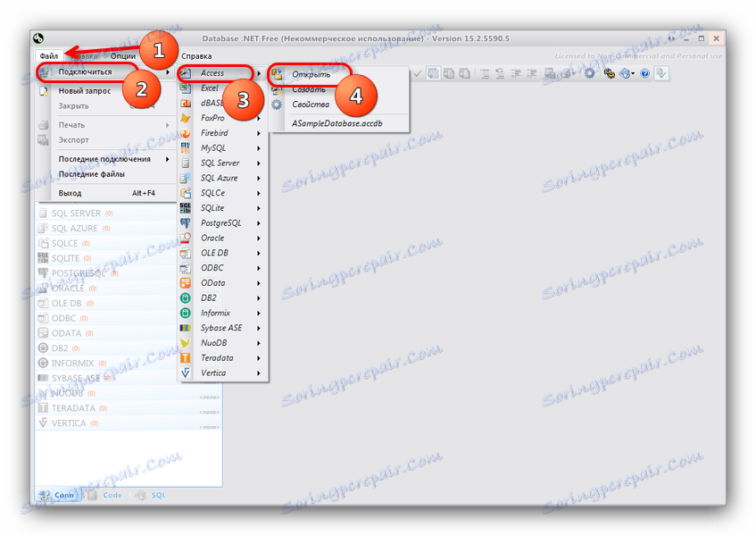Click the orange Teradata icon in submenu

point(185,358)
